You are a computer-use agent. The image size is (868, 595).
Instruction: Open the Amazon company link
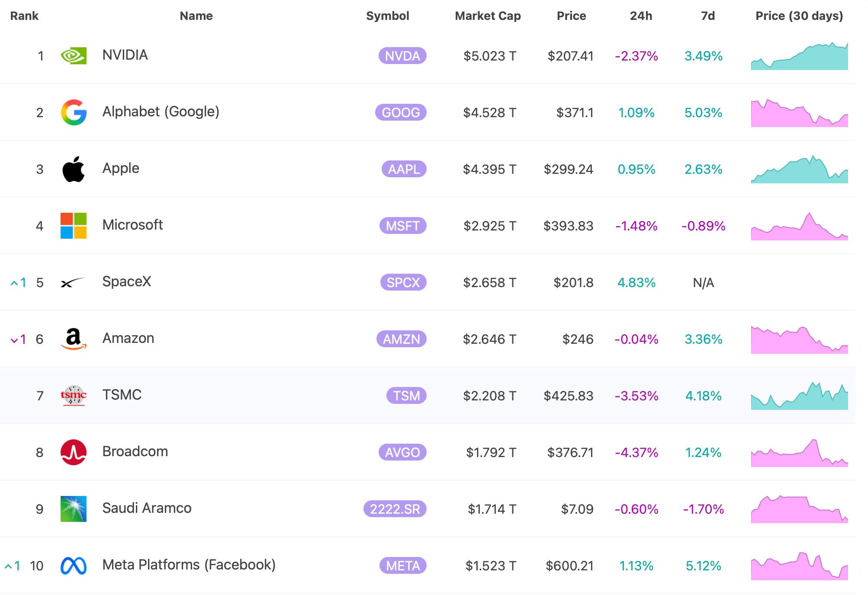click(128, 338)
